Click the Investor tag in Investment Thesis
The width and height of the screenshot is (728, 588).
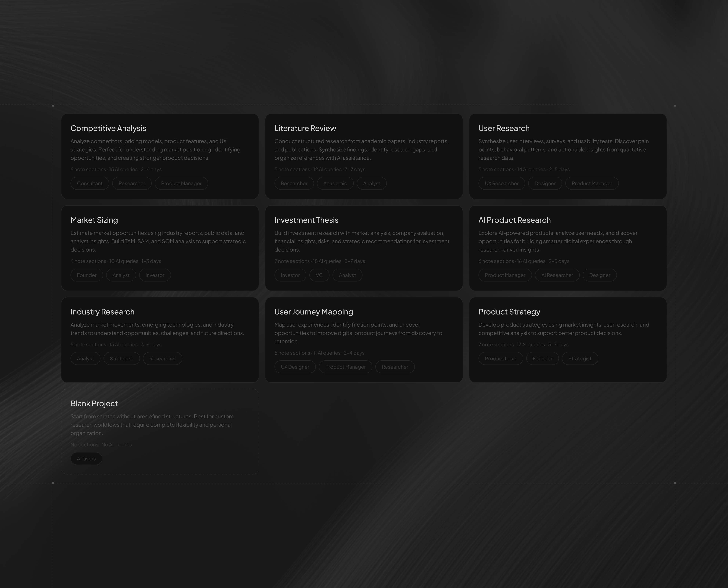pos(290,275)
